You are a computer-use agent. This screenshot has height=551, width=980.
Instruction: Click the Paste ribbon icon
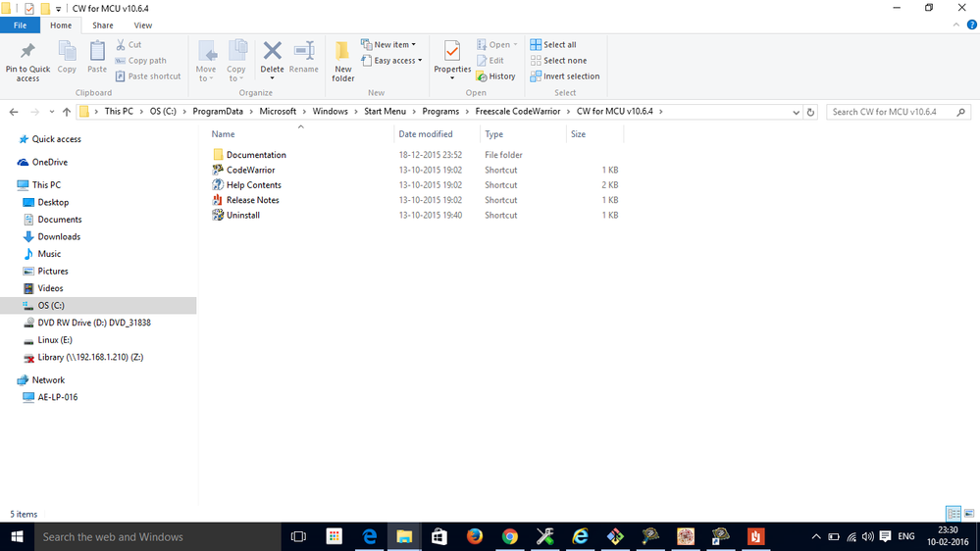pos(97,58)
